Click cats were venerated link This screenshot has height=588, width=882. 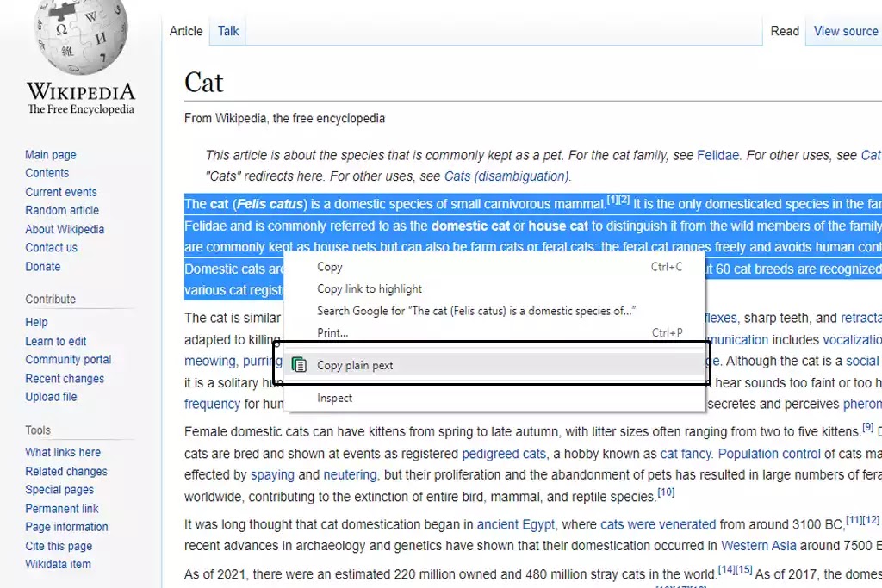click(658, 524)
